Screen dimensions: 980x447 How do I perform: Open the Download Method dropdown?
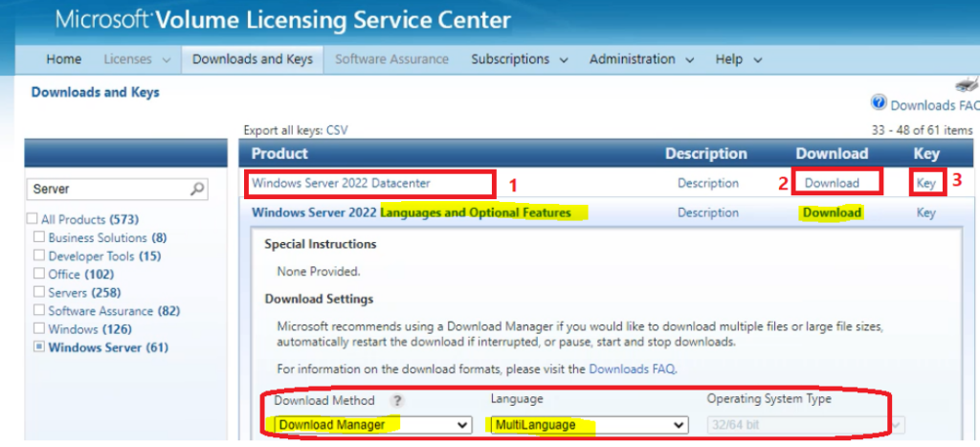pos(373,425)
